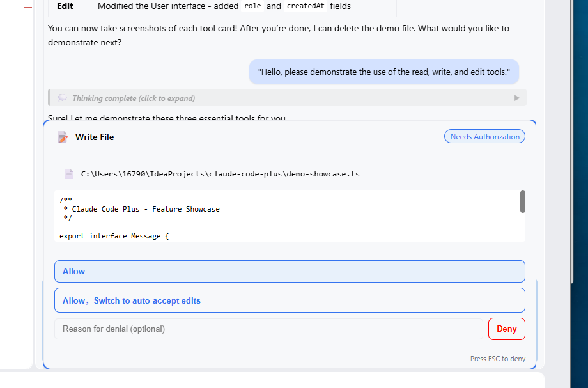The width and height of the screenshot is (588, 388).
Task: Click the Allow button
Action: pyautogui.click(x=290, y=272)
